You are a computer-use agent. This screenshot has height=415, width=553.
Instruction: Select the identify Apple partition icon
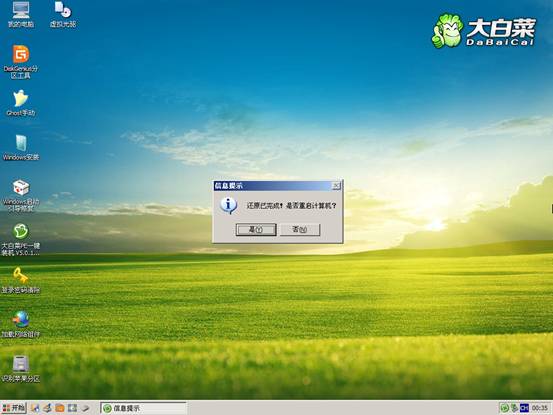[21, 369]
